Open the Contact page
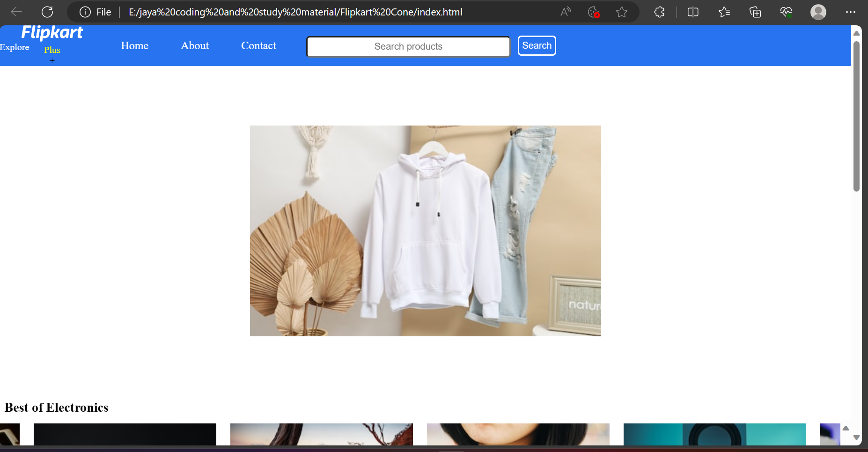This screenshot has height=452, width=868. 258,45
